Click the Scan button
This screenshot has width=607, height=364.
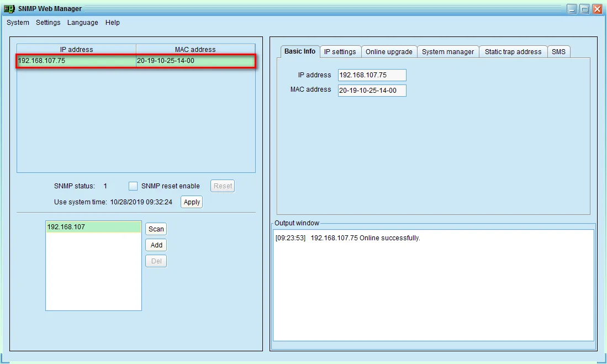pos(156,229)
